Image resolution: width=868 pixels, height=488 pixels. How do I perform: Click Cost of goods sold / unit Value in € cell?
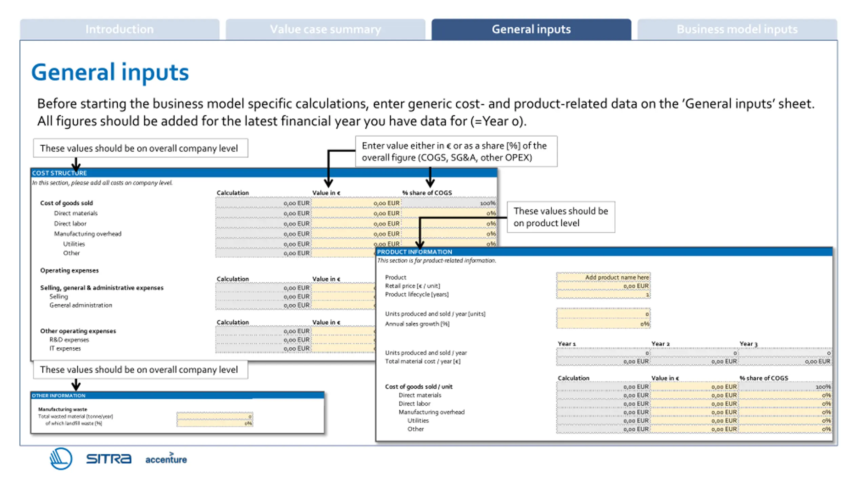point(694,387)
